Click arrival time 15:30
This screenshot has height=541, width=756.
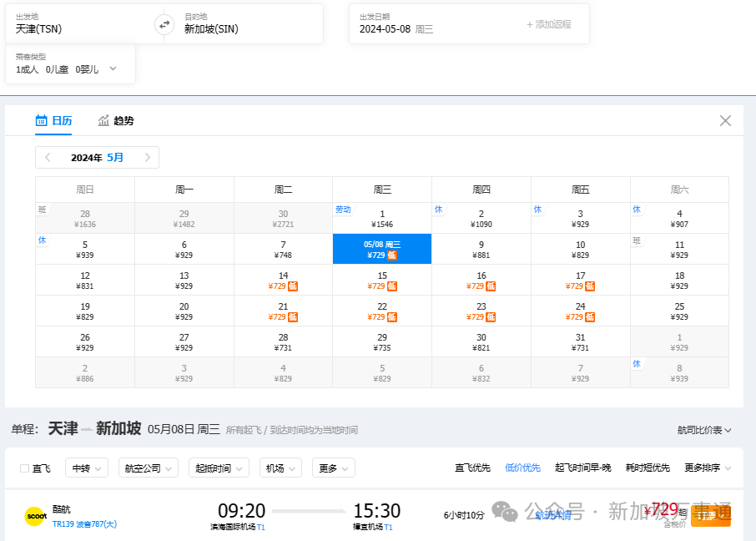(377, 511)
